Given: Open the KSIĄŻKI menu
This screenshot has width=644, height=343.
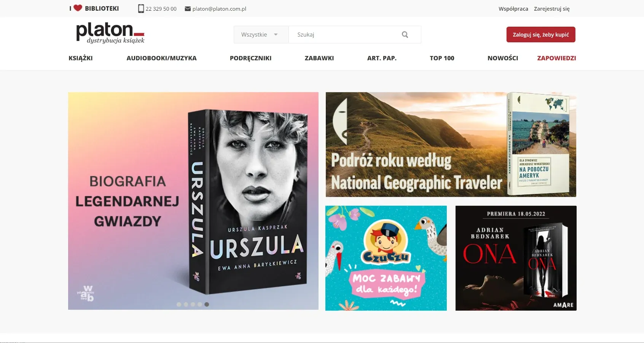Looking at the screenshot, I should (80, 58).
